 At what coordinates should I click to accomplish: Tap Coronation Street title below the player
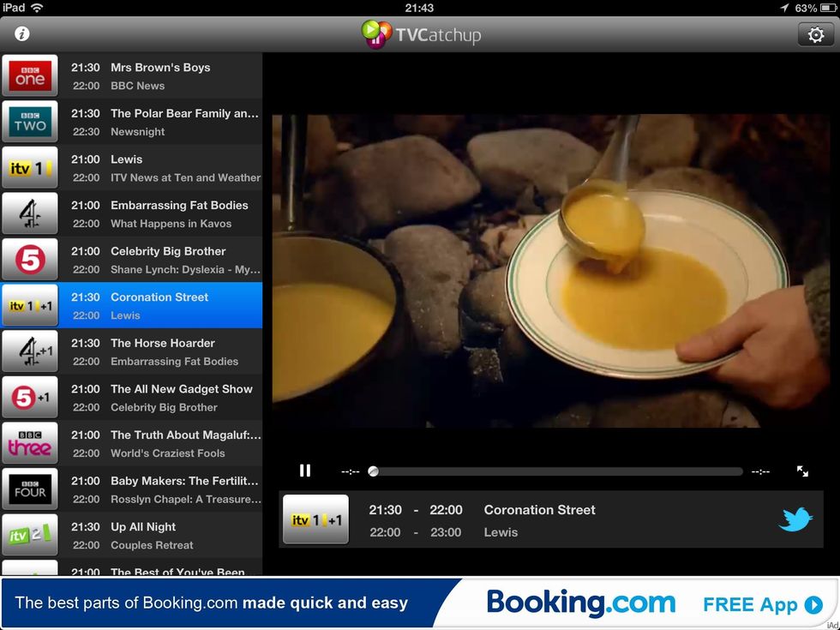click(539, 510)
